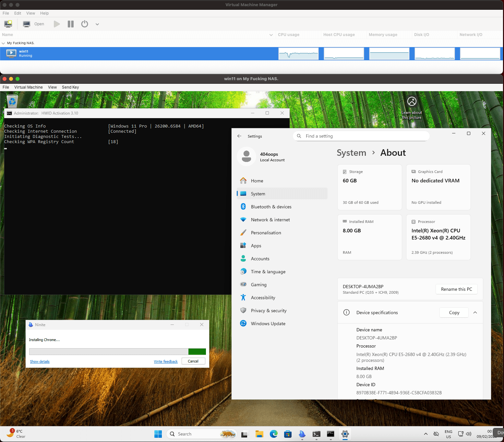The height and width of the screenshot is (442, 504).
Task: Launch Microsoft Edge from the taskbar
Action: [274, 434]
